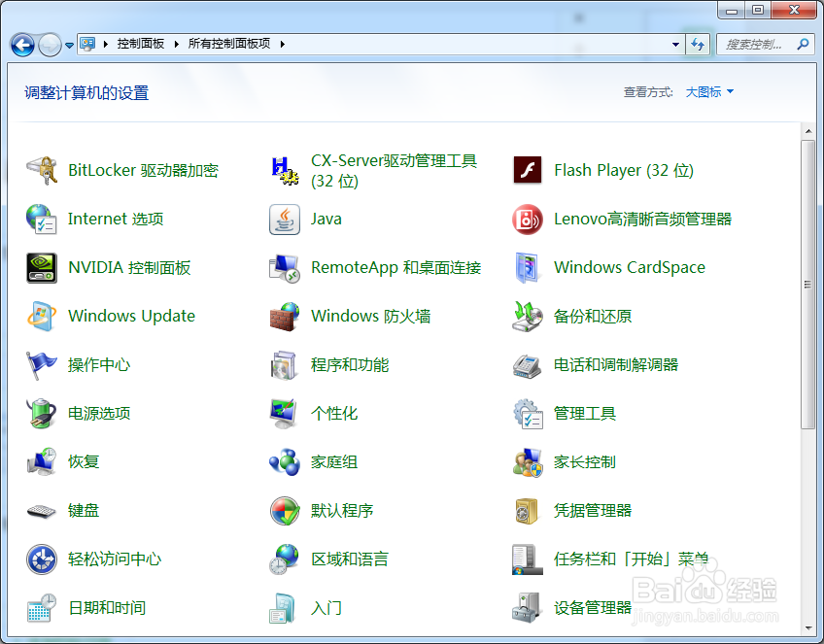Open the Internet 选项 globe icon
This screenshot has height=644, width=824.
coord(42,220)
